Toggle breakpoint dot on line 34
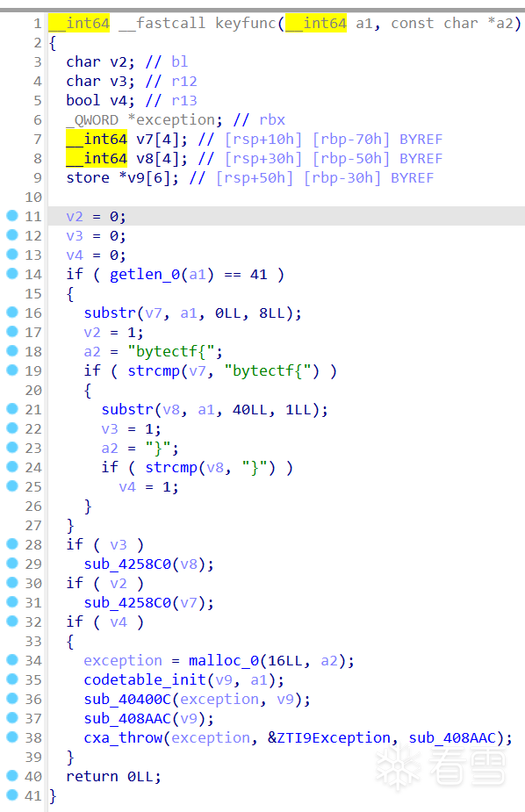This screenshot has width=525, height=812. [12, 660]
